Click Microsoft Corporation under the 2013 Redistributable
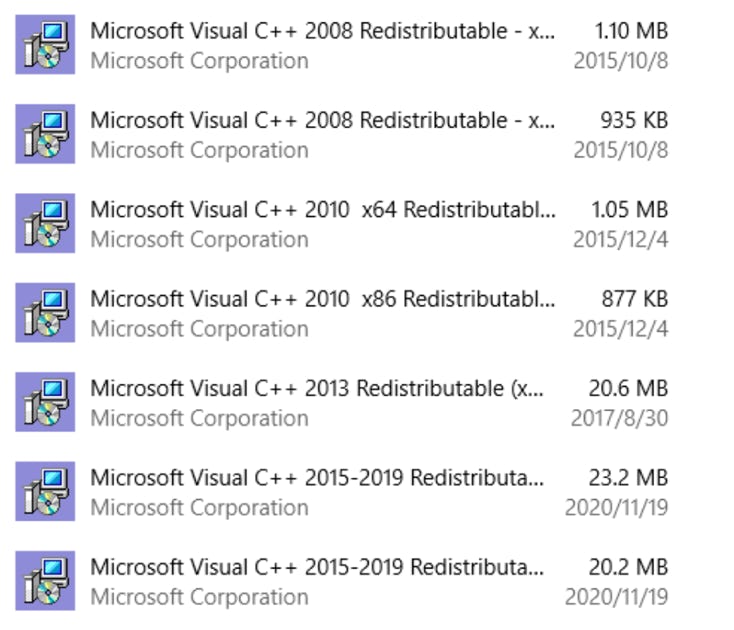 pyautogui.click(x=199, y=418)
